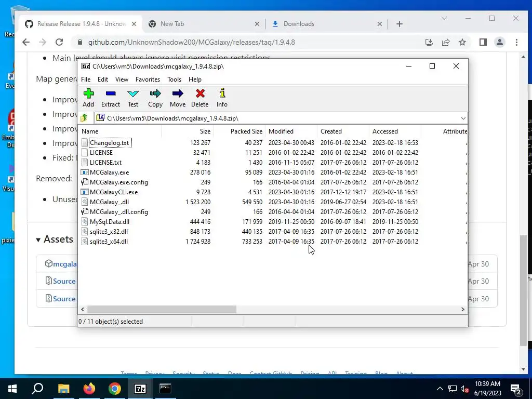Open the View menu
Screen dimensions: 532x399
tap(122, 79)
